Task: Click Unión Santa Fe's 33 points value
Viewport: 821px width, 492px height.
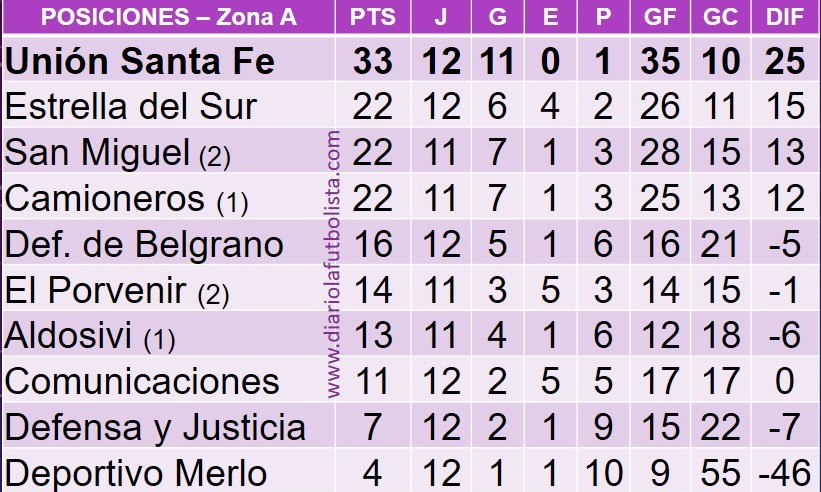Action: pyautogui.click(x=373, y=61)
